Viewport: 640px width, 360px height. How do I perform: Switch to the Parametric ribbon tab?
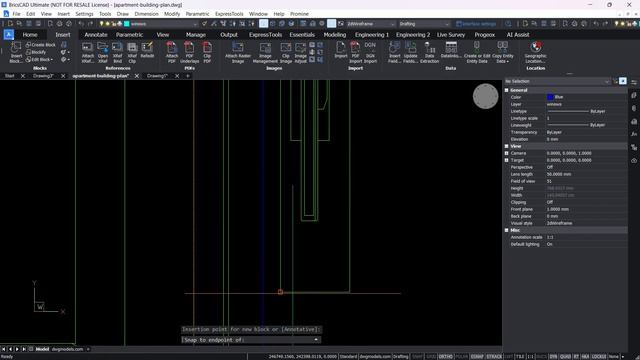pyautogui.click(x=129, y=35)
